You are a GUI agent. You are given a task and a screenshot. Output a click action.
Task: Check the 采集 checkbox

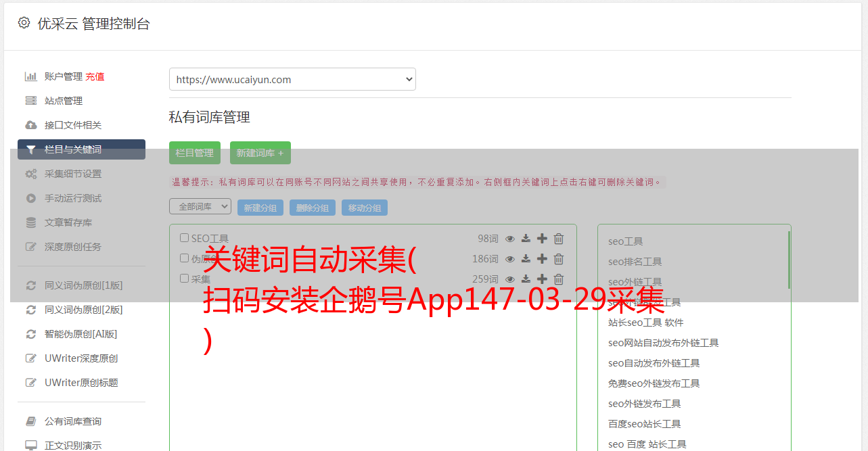point(184,279)
